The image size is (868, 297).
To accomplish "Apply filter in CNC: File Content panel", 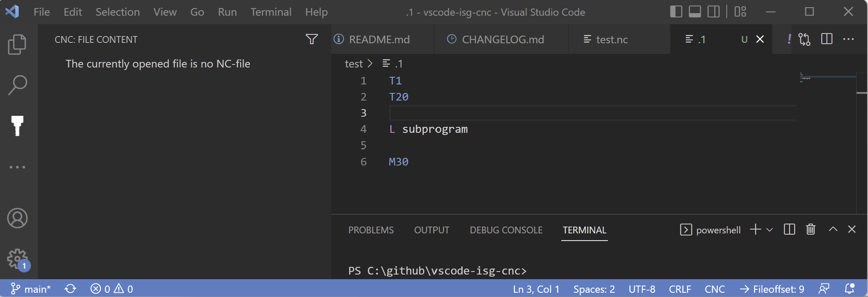I will point(312,39).
